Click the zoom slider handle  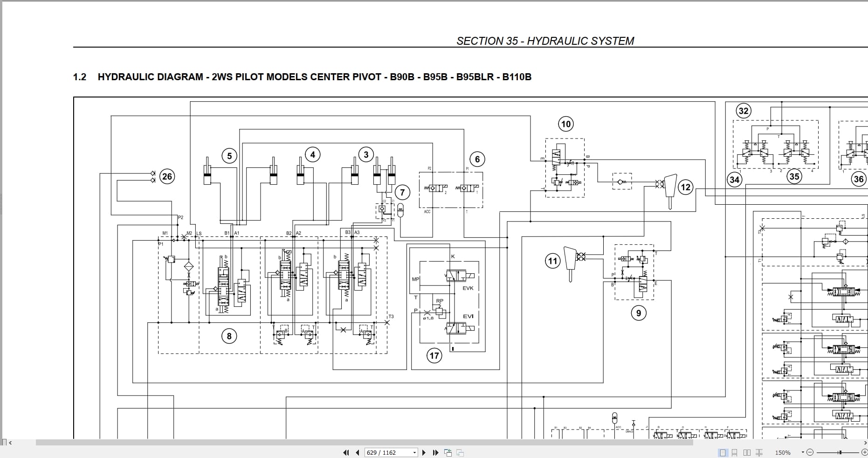pyautogui.click(x=840, y=452)
